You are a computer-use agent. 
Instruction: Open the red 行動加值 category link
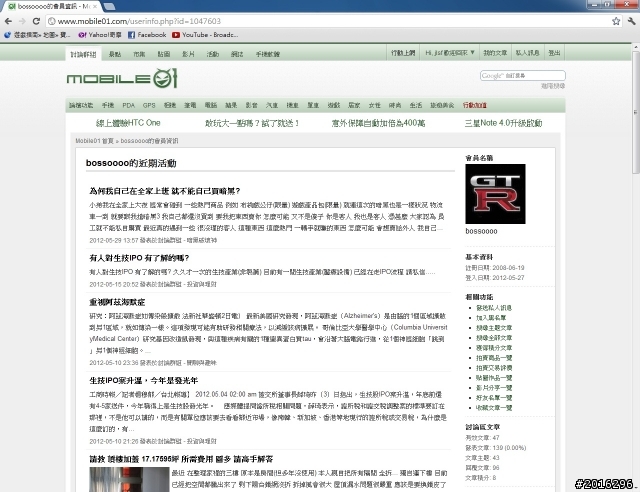click(475, 105)
